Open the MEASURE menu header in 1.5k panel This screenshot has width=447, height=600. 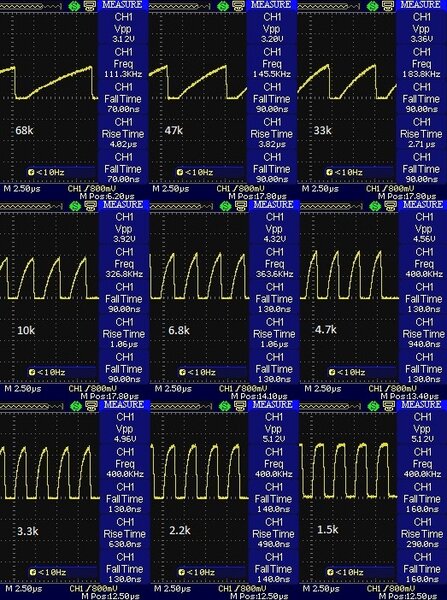422,405
